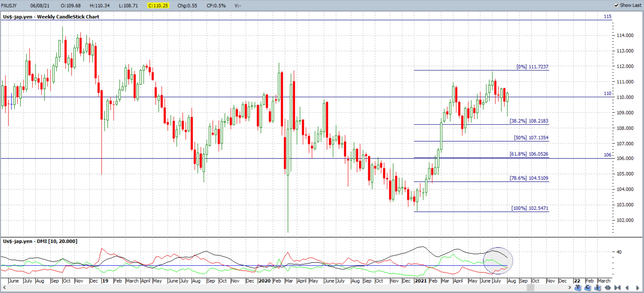Image resolution: width=644 pixels, height=293 pixels.
Task: Click the volume field V:-
Action: coord(238,6)
